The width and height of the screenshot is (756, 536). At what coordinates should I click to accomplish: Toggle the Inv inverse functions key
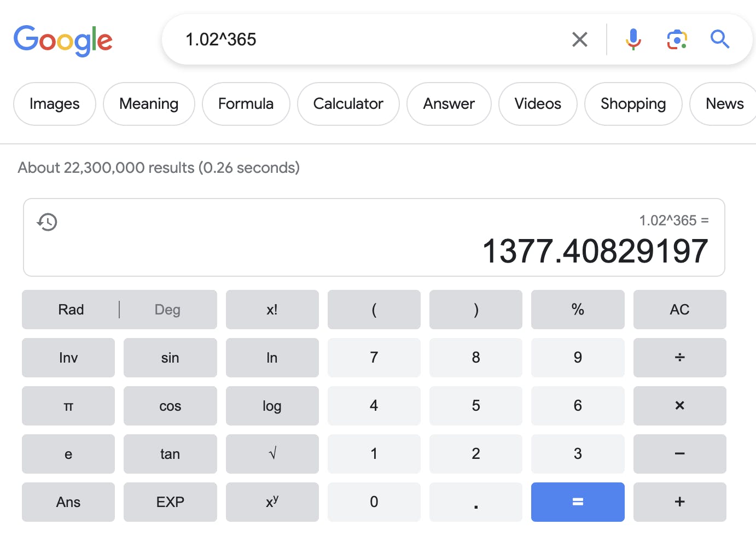(68, 358)
